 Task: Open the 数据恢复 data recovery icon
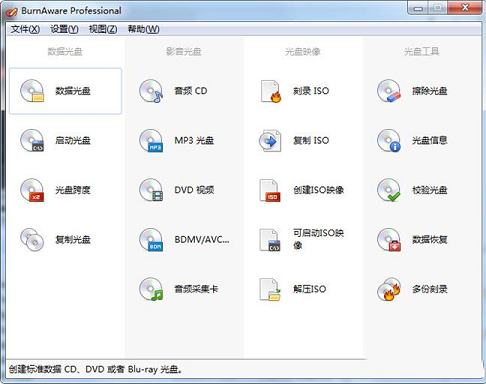pos(389,240)
